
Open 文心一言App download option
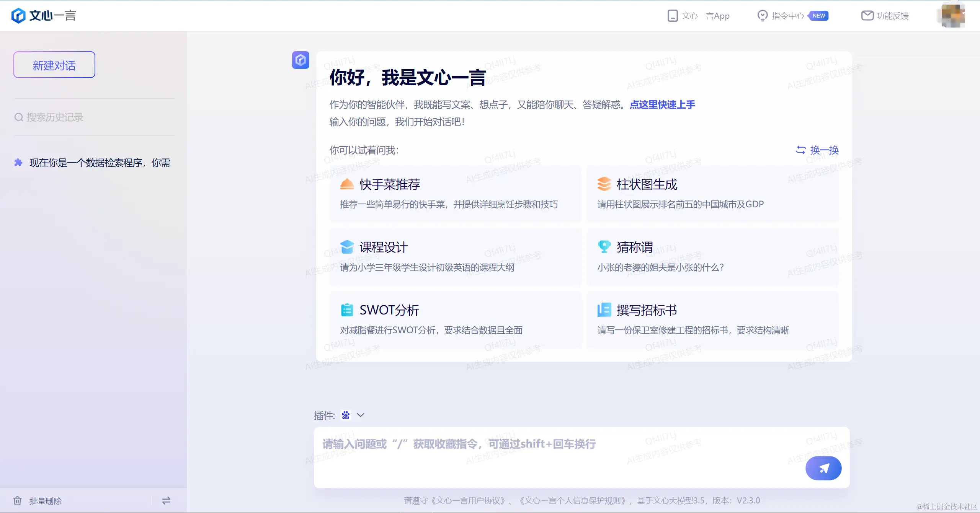point(699,16)
